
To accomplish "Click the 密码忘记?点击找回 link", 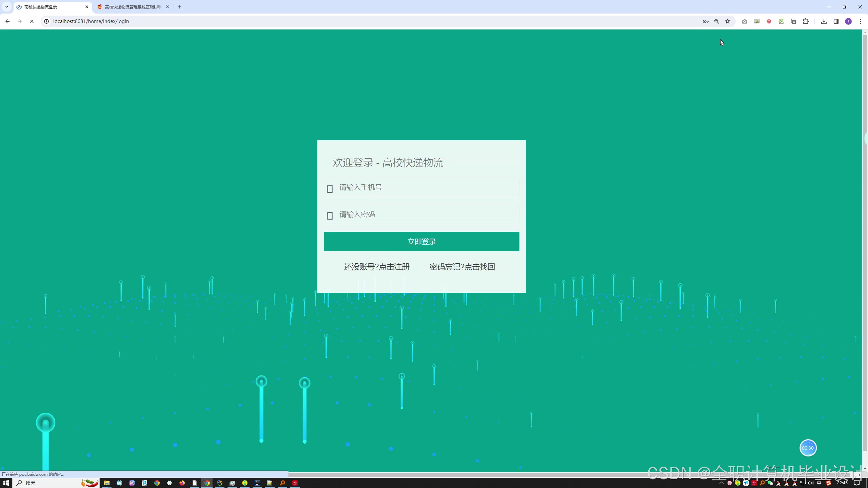I will coord(462,267).
